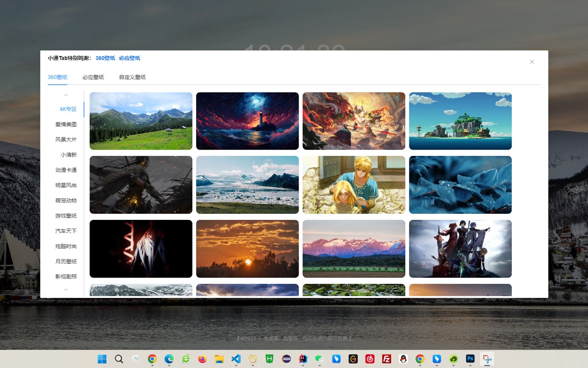Open the green cloud app icon in taskbar
Viewport: 588px width, 368px height.
453,359
